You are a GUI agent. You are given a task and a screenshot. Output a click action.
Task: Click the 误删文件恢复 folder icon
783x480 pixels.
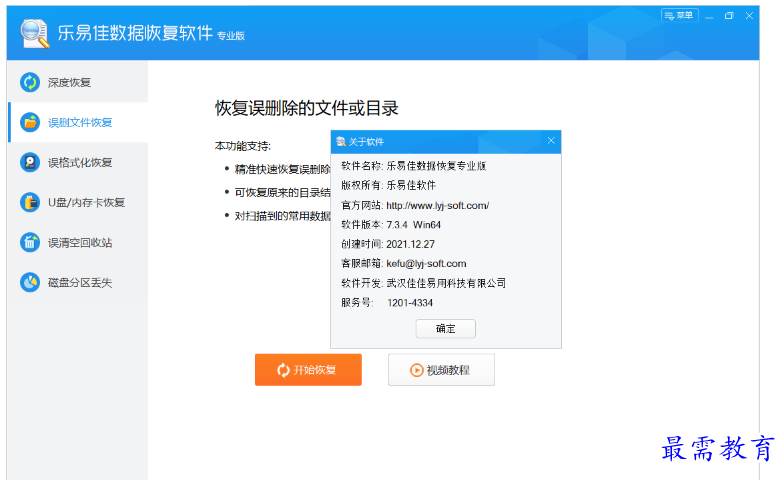pyautogui.click(x=30, y=122)
